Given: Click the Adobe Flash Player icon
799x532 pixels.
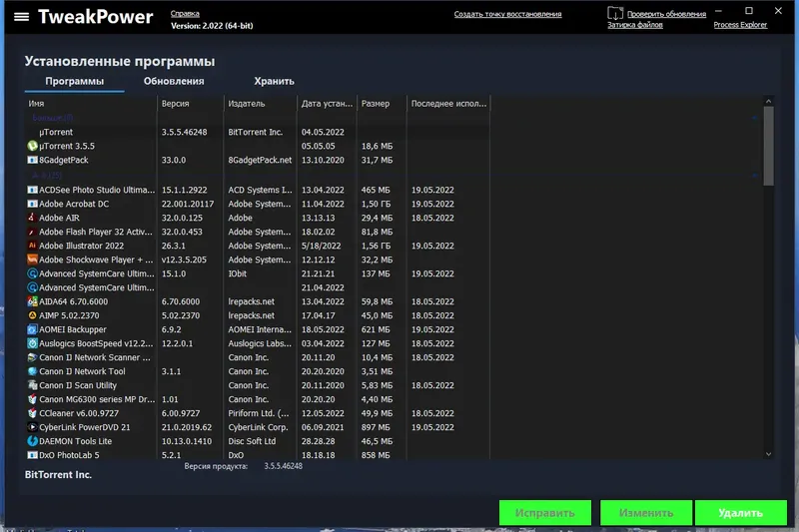Looking at the screenshot, I should tap(32, 232).
